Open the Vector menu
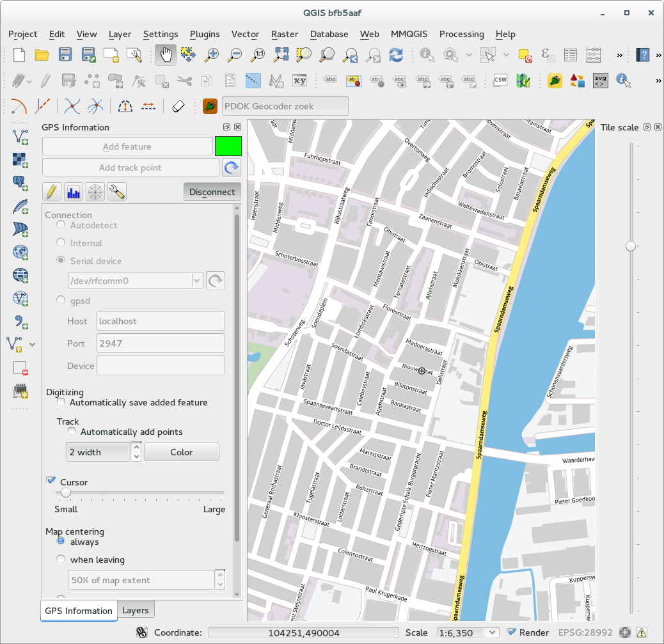This screenshot has height=644, width=664. [x=245, y=34]
